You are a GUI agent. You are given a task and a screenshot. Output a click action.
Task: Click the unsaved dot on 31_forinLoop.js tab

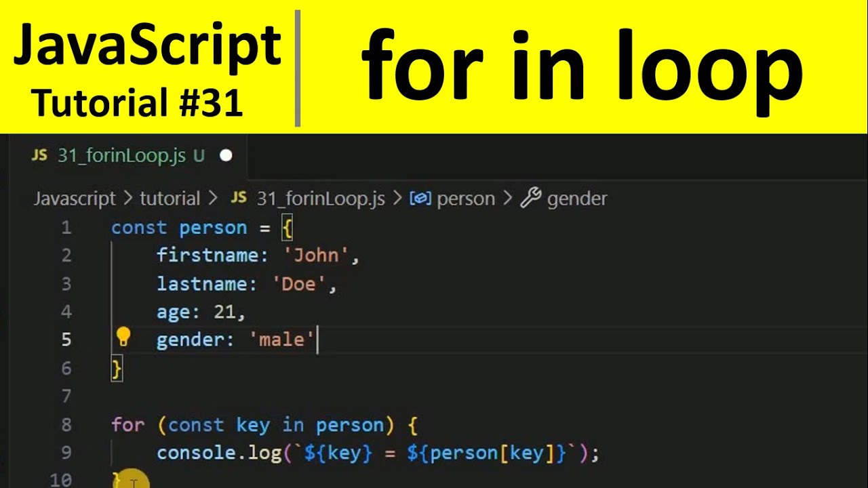coord(226,156)
